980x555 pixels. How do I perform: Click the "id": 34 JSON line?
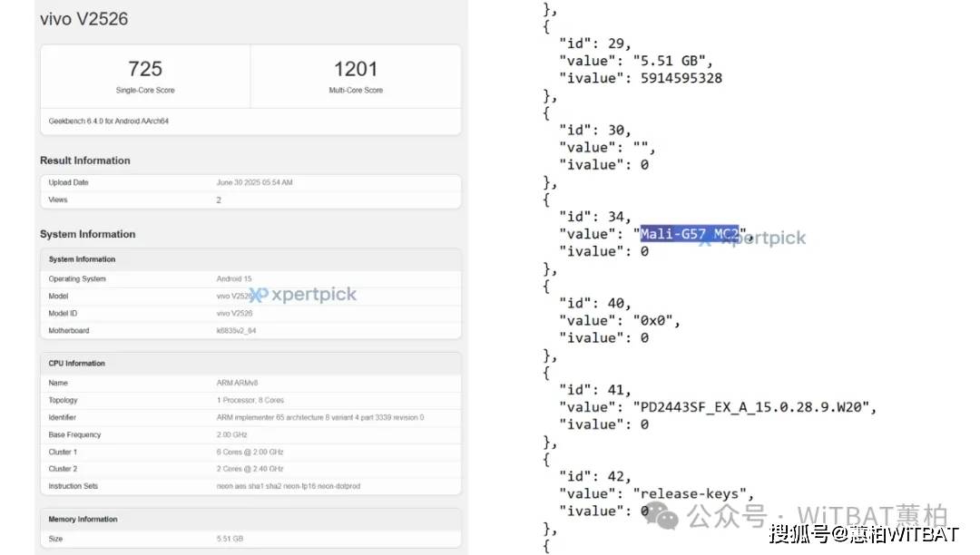595,218
